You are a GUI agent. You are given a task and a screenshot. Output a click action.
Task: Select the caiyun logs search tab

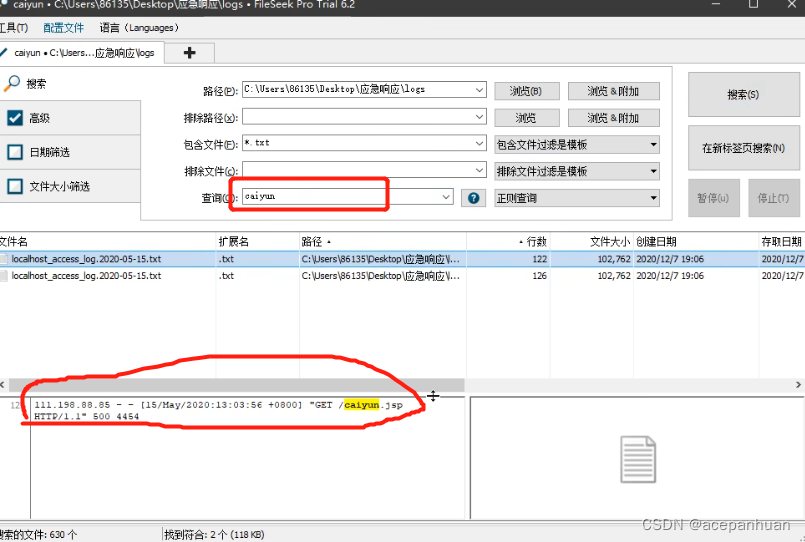pyautogui.click(x=82, y=53)
